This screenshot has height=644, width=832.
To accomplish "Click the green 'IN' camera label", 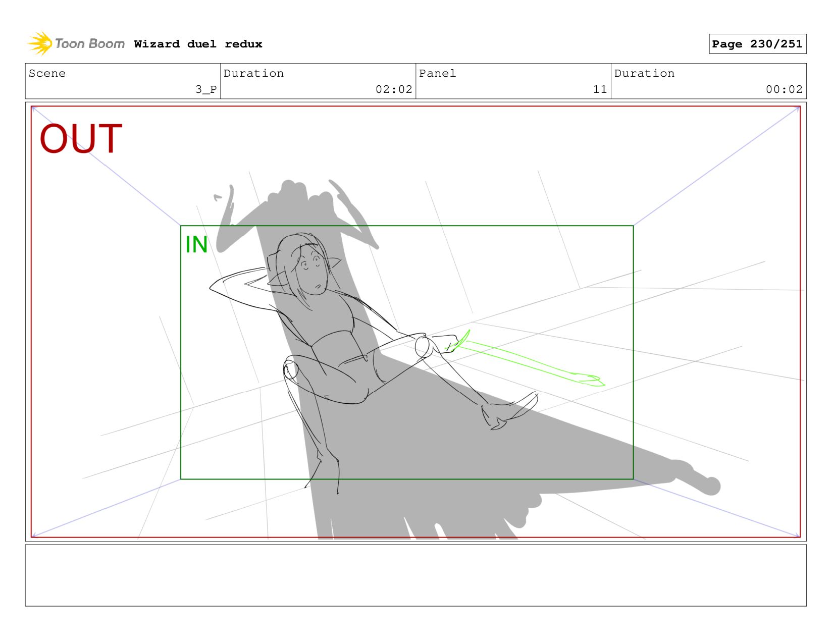I will (196, 245).
